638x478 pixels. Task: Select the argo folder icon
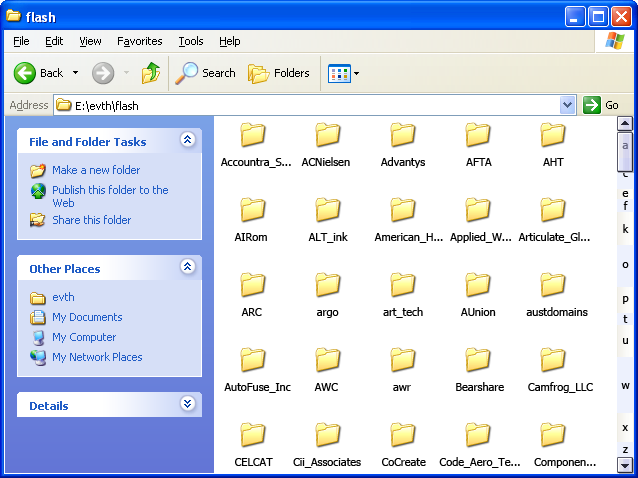point(328,284)
